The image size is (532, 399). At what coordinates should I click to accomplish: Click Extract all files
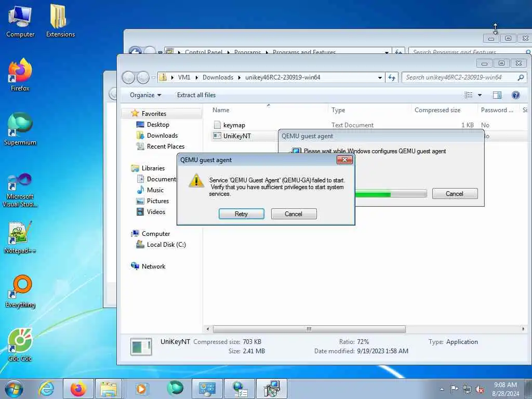coord(196,95)
